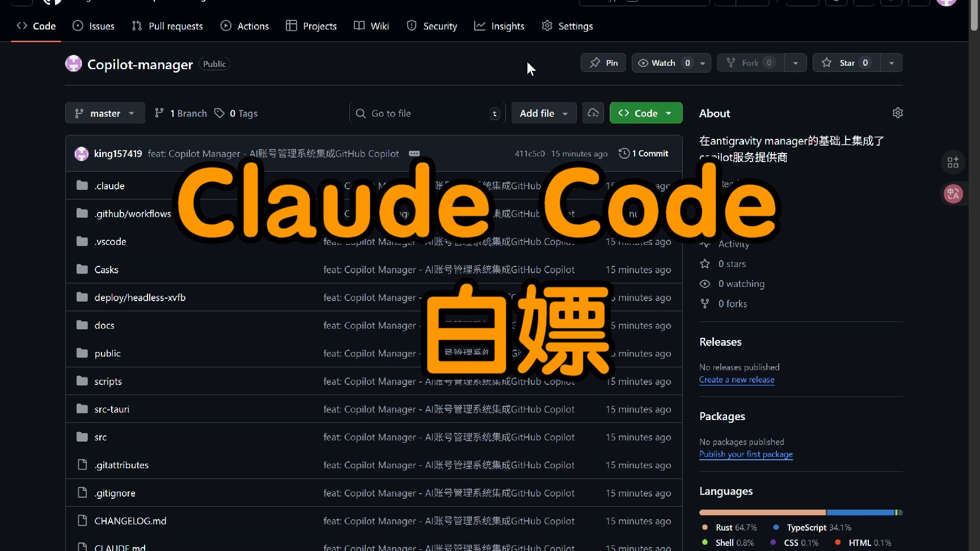Image resolution: width=980 pixels, height=551 pixels.
Task: Pin the Copilot-manager repository
Action: coord(603,63)
